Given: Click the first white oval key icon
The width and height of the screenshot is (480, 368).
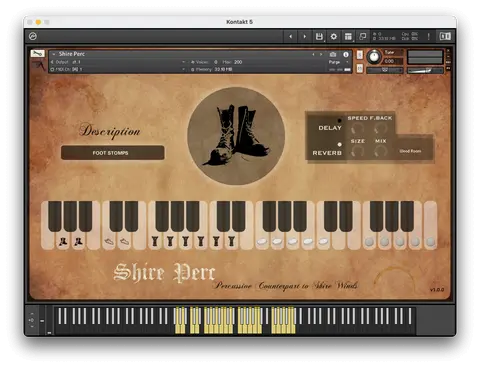Looking at the screenshot, I should (262, 241).
